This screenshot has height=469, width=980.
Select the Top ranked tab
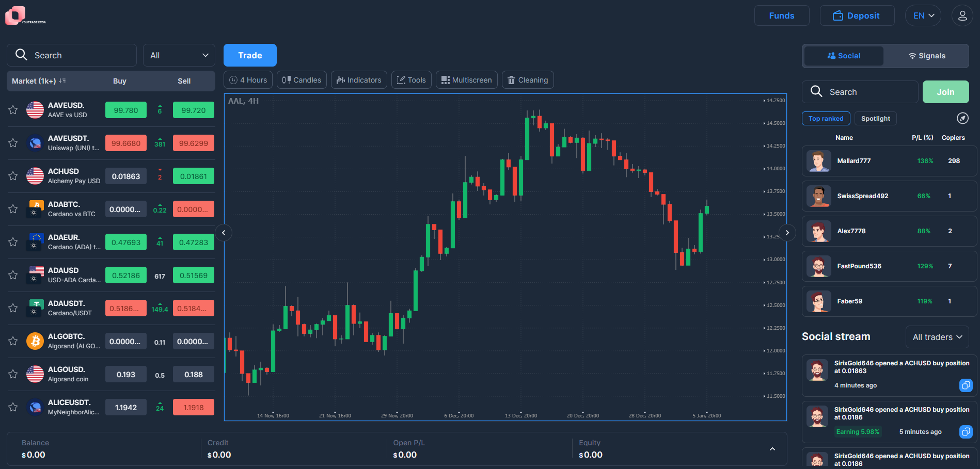pos(826,118)
